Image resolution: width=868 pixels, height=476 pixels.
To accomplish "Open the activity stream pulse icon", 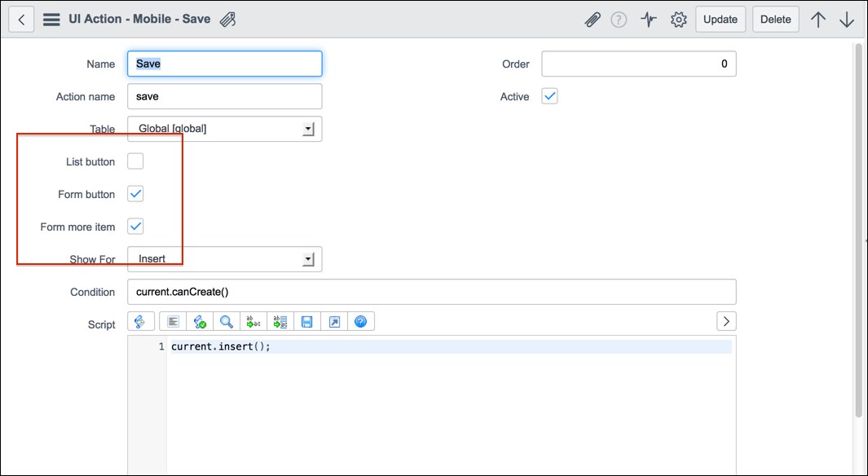I will [648, 20].
